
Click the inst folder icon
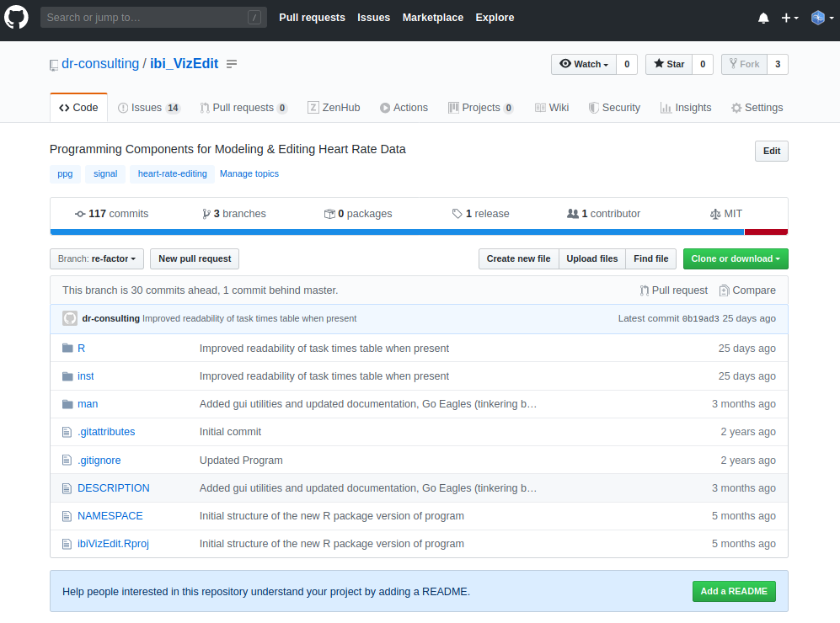tap(67, 376)
